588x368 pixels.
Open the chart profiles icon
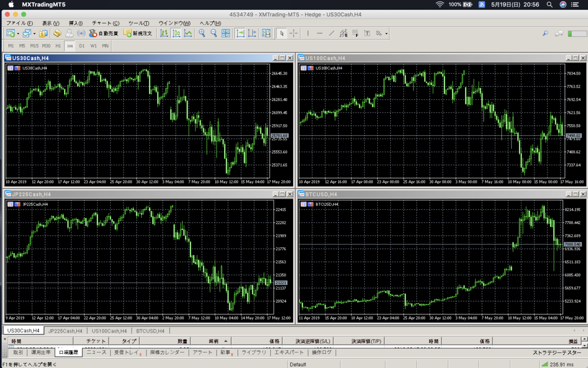(x=26, y=33)
